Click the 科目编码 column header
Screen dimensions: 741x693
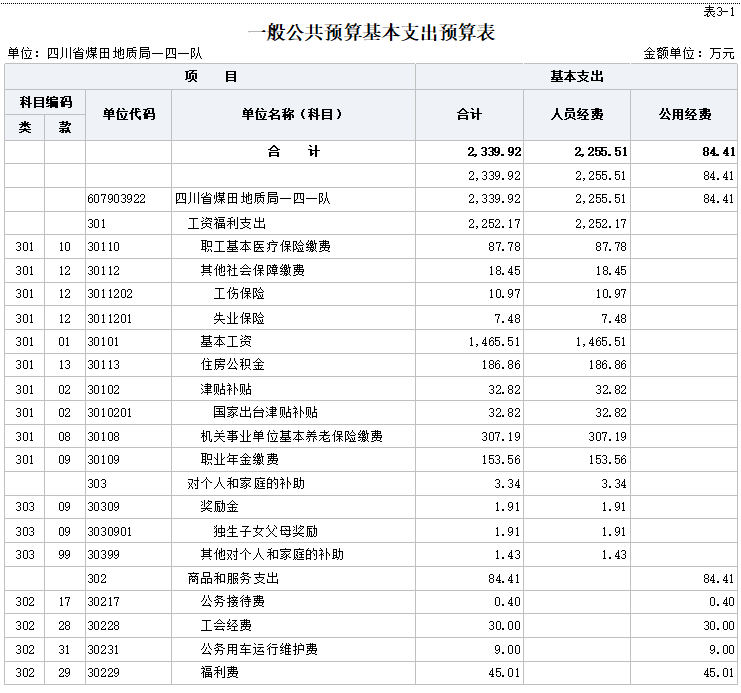coord(45,102)
